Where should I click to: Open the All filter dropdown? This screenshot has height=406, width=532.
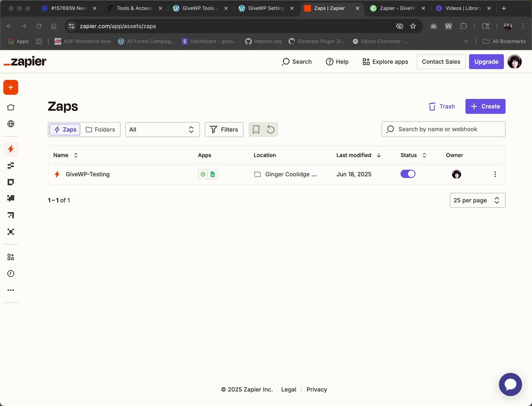(x=163, y=129)
